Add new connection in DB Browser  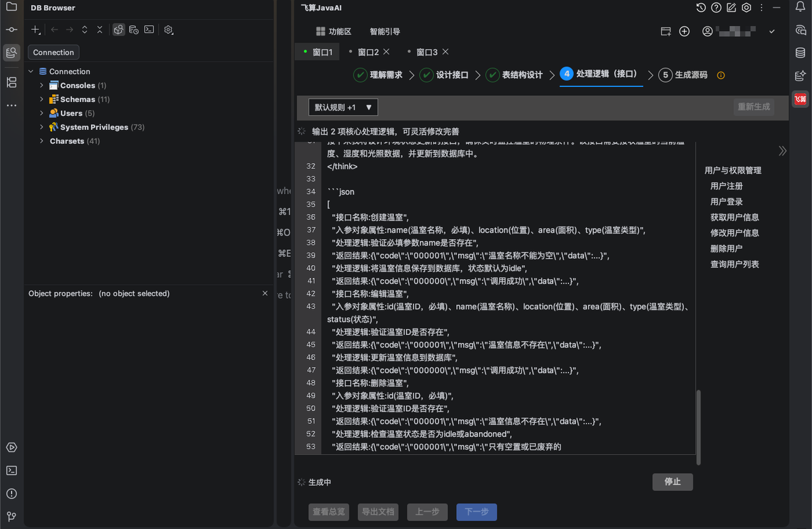pos(36,30)
